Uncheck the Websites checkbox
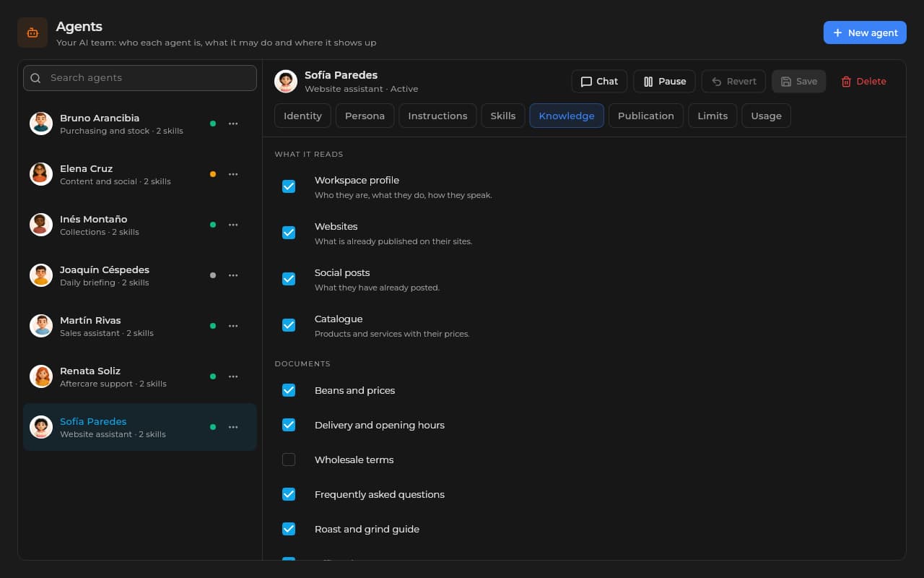This screenshot has height=578, width=924. pos(289,233)
